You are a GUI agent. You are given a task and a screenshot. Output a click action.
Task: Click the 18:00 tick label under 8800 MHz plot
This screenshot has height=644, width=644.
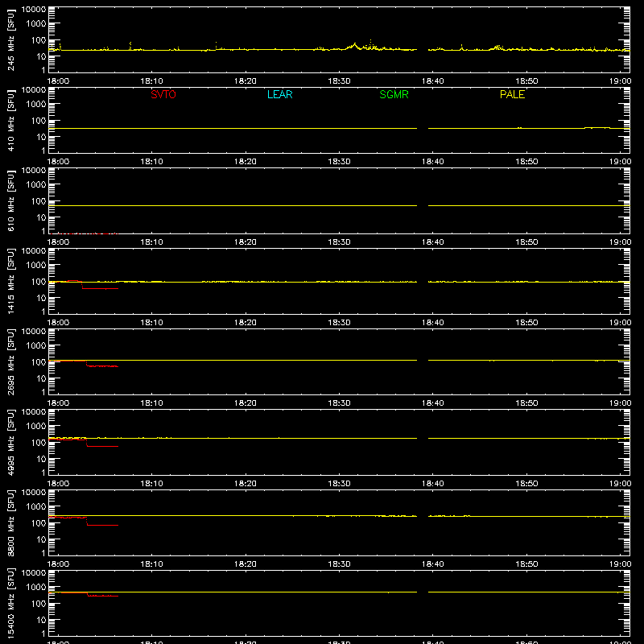[x=58, y=564]
